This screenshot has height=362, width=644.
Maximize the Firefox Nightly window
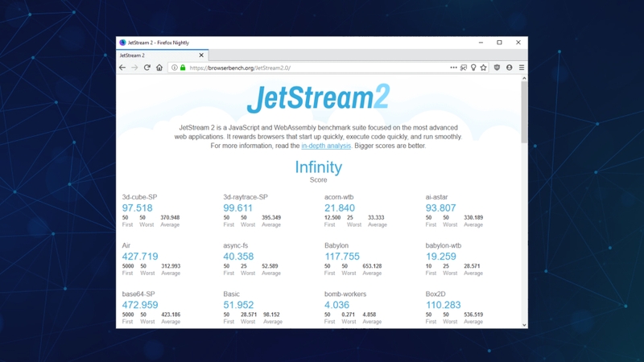tap(499, 43)
